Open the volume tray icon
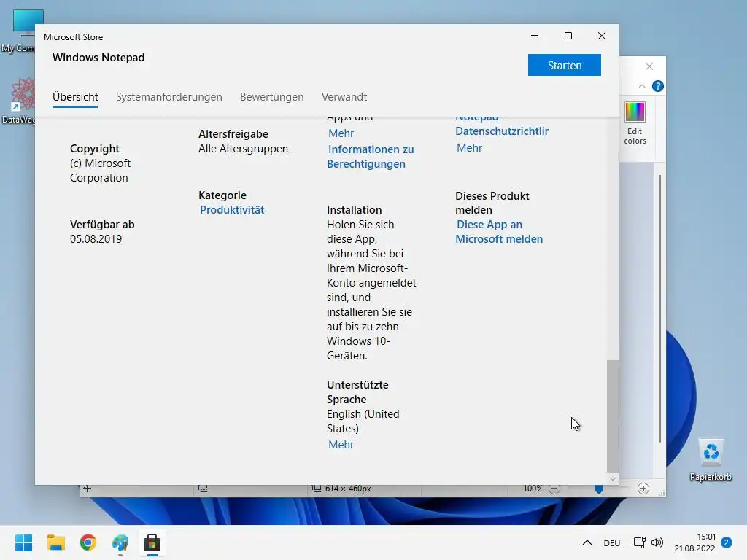Image resolution: width=747 pixels, height=560 pixels. pyautogui.click(x=657, y=542)
